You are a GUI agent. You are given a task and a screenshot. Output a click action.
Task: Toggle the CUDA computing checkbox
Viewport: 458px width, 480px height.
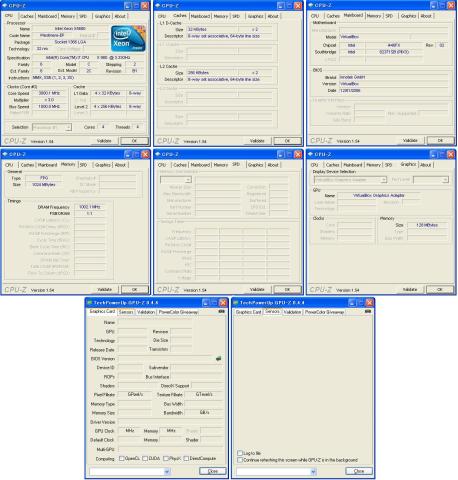point(145,459)
